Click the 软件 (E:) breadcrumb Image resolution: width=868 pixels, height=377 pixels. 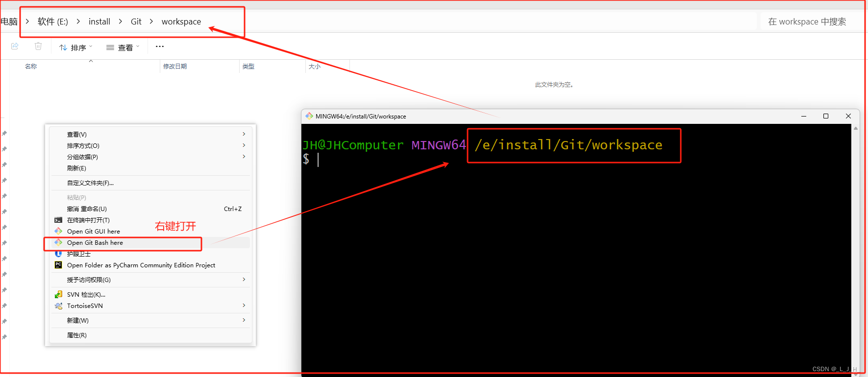click(x=53, y=22)
